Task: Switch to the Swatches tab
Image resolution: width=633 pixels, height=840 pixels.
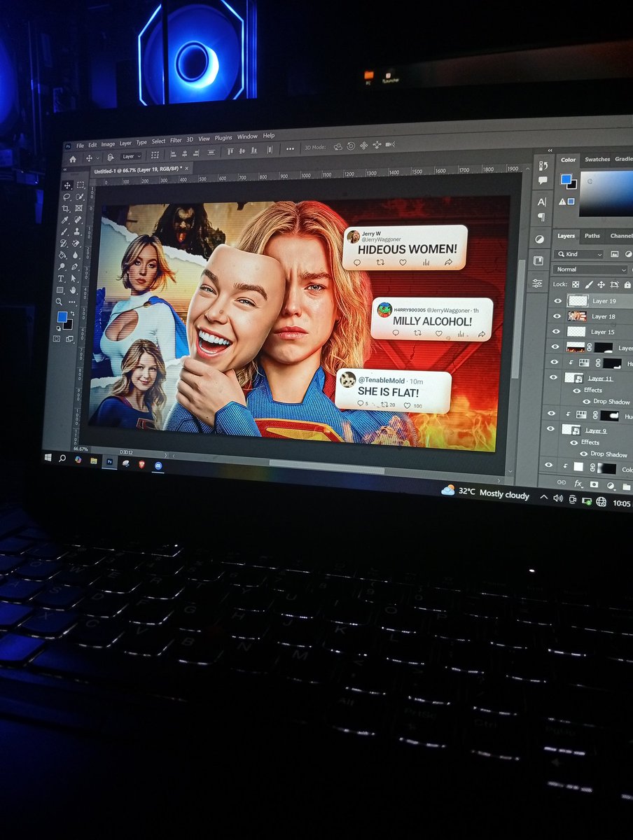Action: [x=597, y=160]
